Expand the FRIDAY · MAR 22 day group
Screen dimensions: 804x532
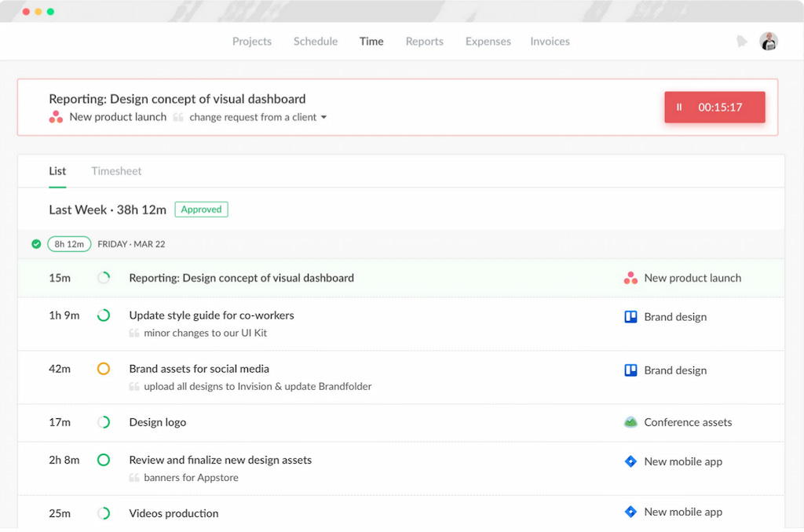tap(132, 243)
